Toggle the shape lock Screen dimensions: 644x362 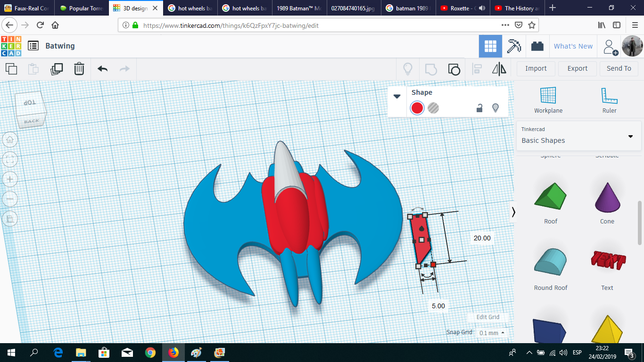tap(479, 108)
